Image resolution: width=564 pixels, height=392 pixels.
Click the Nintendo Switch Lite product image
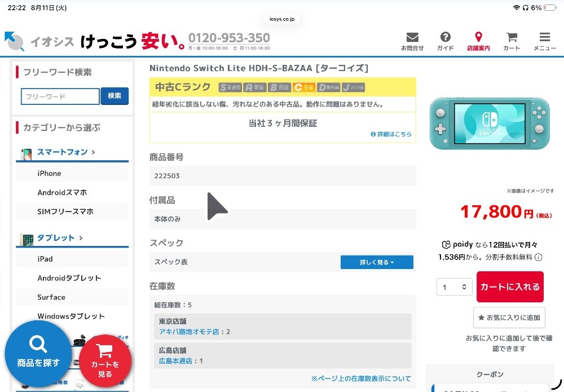pyautogui.click(x=490, y=124)
